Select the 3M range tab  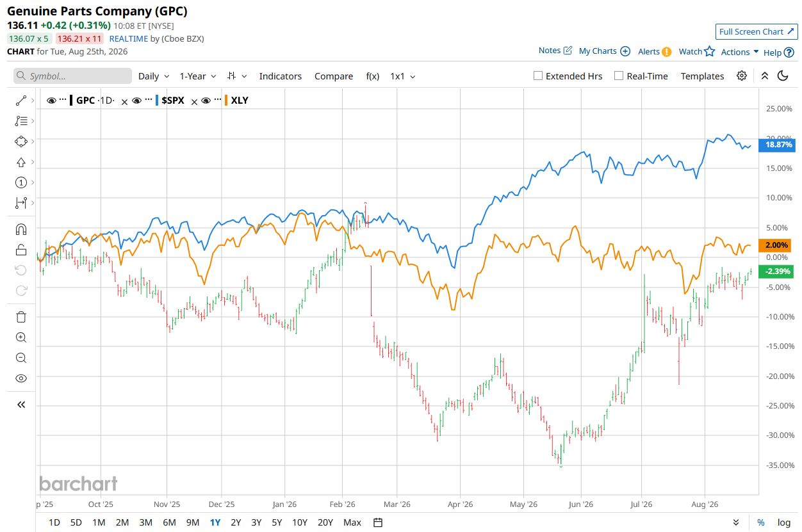[145, 522]
